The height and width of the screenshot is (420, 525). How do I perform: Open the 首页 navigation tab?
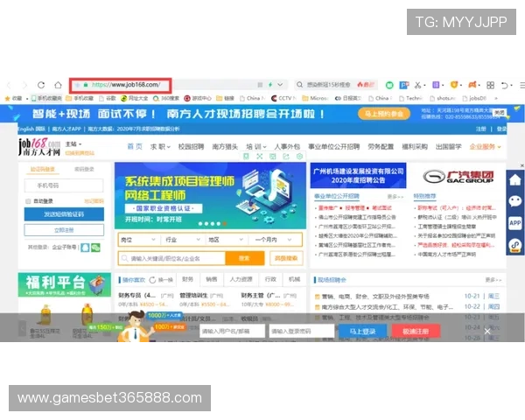pos(135,146)
